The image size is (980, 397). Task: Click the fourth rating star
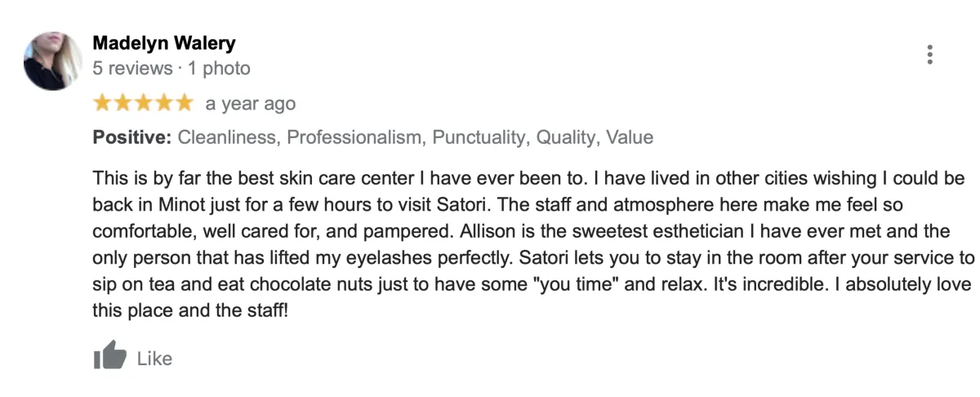point(163,103)
